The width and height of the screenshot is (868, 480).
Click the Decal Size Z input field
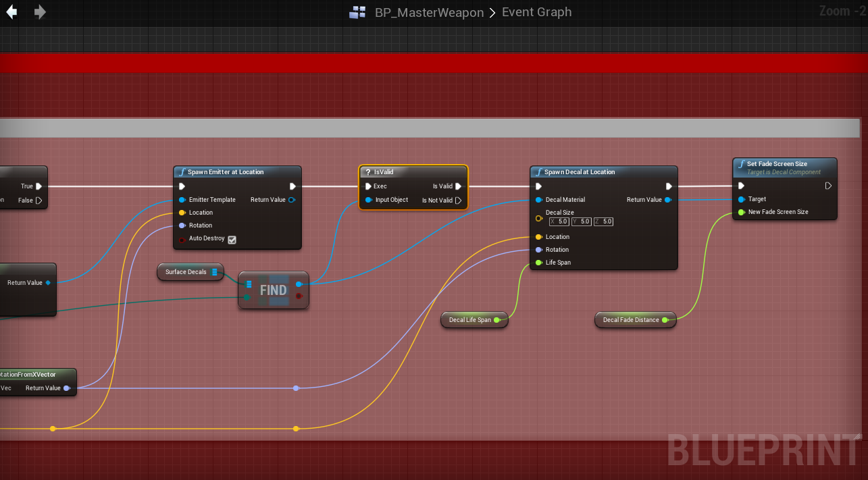pyautogui.click(x=604, y=221)
